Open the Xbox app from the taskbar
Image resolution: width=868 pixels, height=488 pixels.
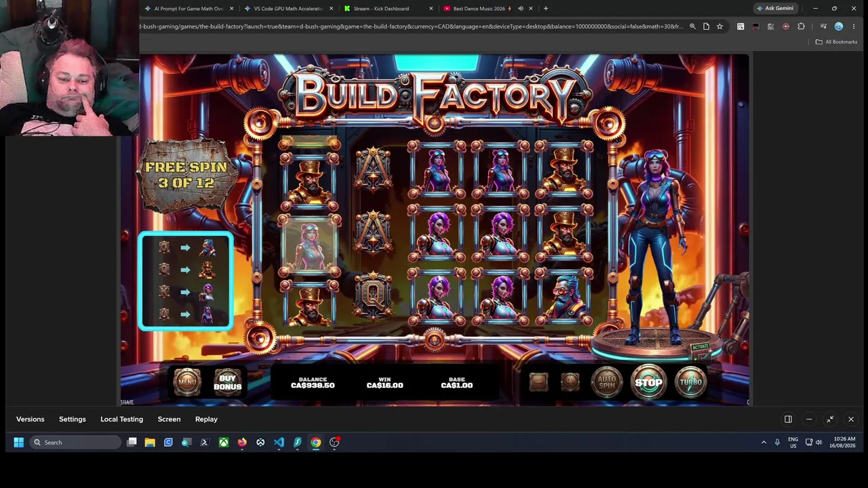(224, 443)
